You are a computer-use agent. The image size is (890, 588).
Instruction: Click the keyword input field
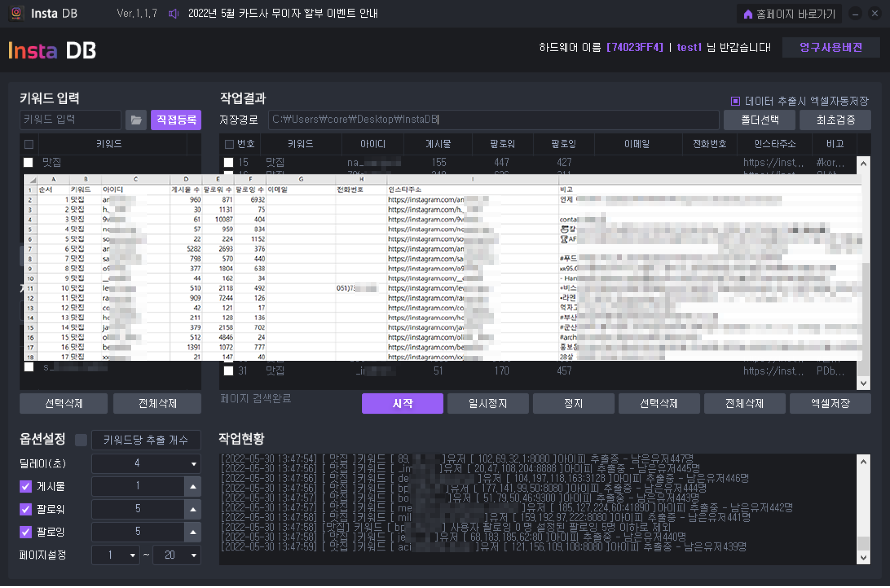pos(70,120)
